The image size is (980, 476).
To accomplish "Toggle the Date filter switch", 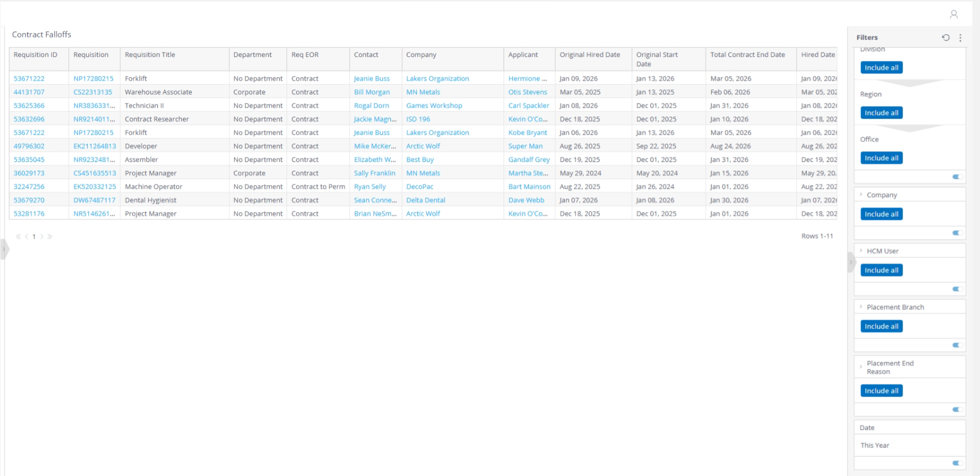I will 958,463.
